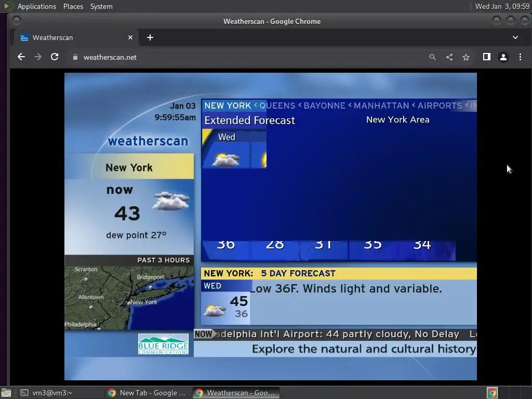Select AIRPORTS location tab
Screen dimensions: 532x399
(x=440, y=105)
